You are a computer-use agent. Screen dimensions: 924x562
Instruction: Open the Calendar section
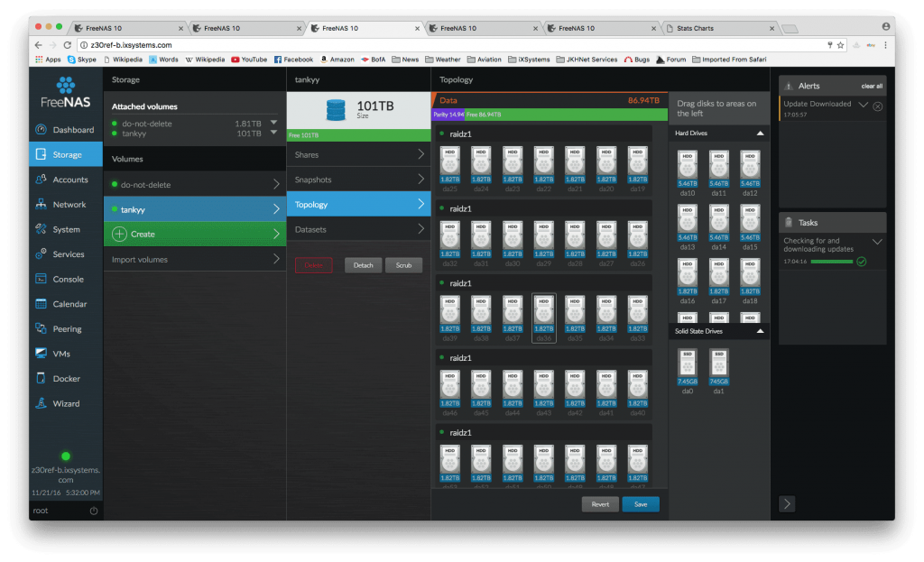(x=65, y=304)
